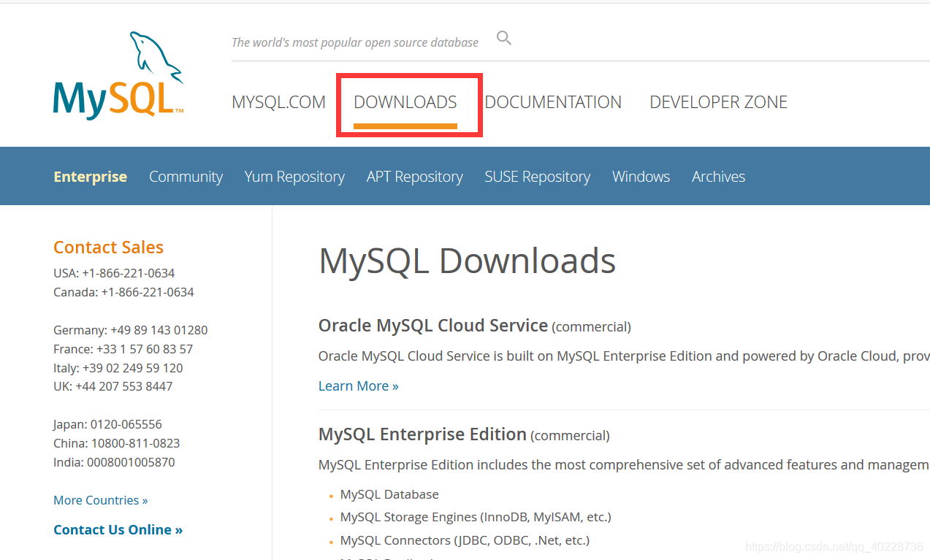Open the MYSQL.COM nav tab
930x560 pixels.
click(278, 102)
